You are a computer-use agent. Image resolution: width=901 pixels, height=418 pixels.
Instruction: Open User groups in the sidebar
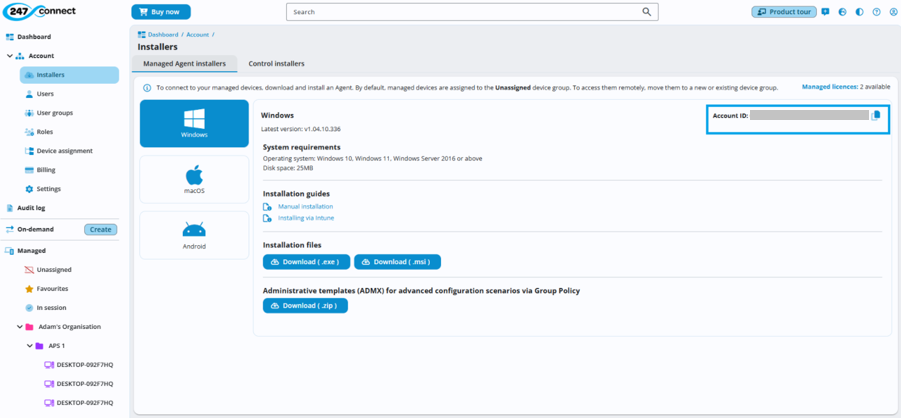click(x=55, y=113)
